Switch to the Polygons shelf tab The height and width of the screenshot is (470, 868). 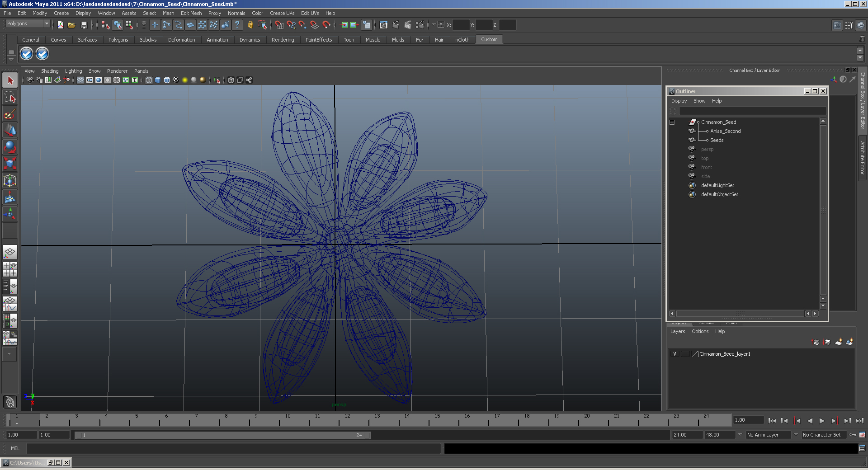click(x=118, y=40)
